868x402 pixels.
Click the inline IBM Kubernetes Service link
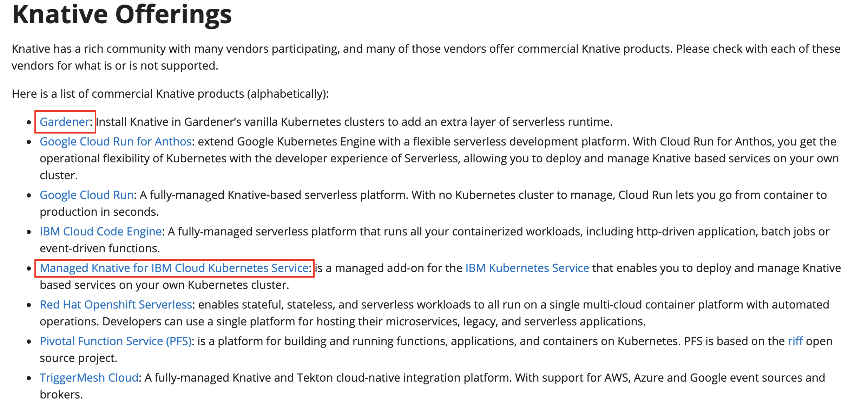(527, 268)
